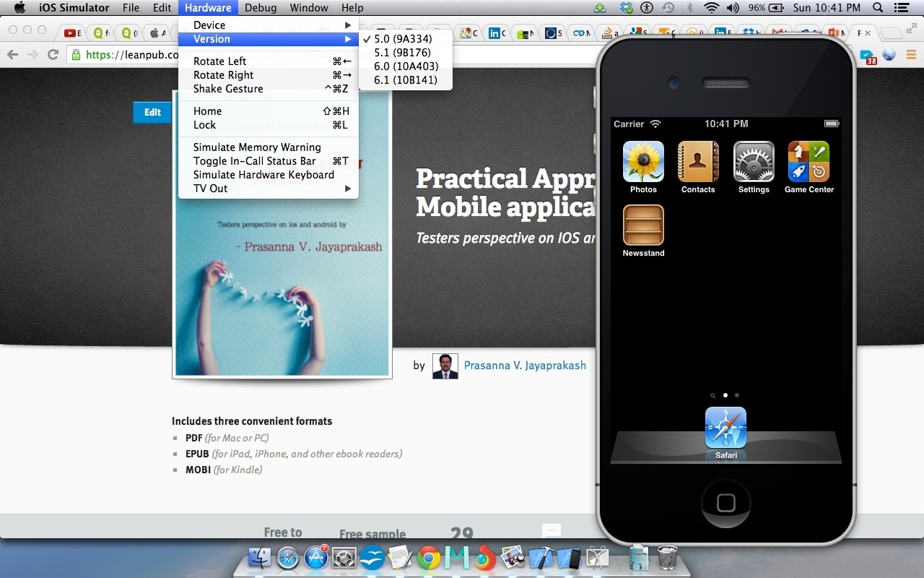Choose iOS version 6.1 (10B141)

405,80
